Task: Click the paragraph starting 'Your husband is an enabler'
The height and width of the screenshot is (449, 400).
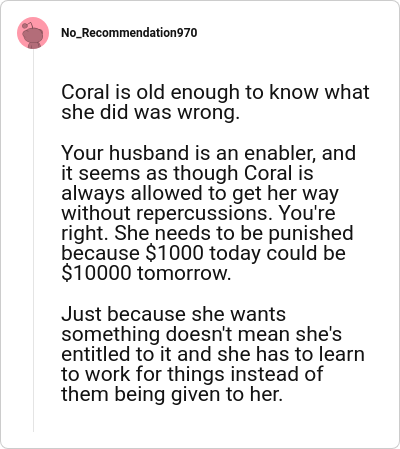Action: coord(208,213)
